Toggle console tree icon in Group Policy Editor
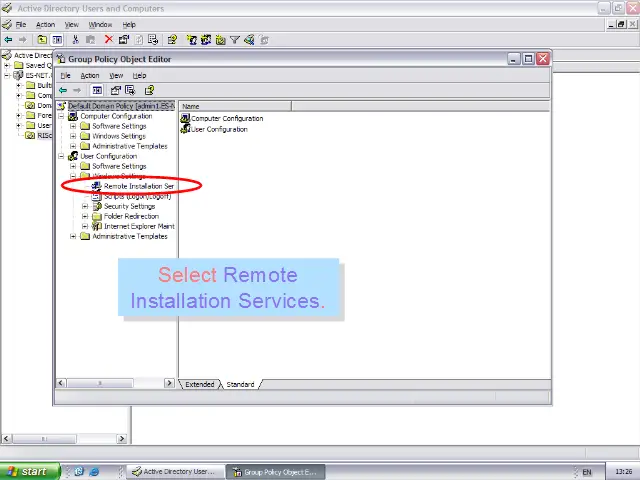 (97, 90)
